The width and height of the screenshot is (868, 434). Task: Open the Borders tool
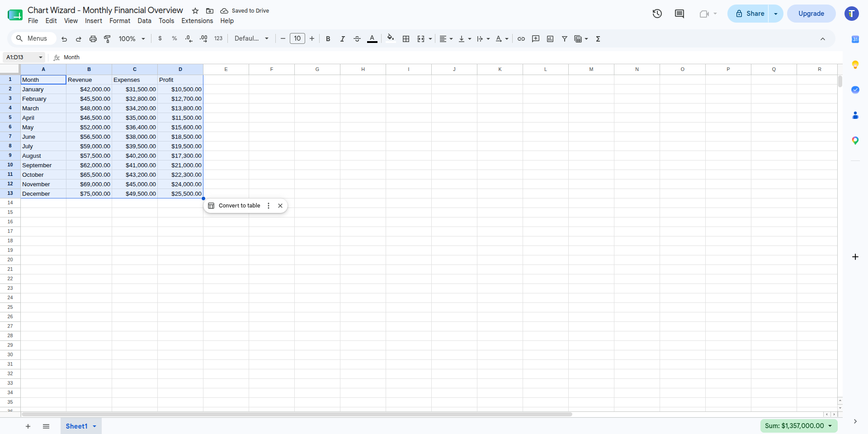(x=406, y=39)
